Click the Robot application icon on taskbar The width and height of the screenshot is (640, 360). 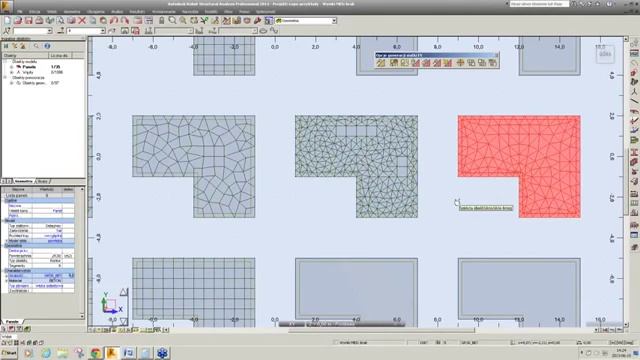coord(112,353)
